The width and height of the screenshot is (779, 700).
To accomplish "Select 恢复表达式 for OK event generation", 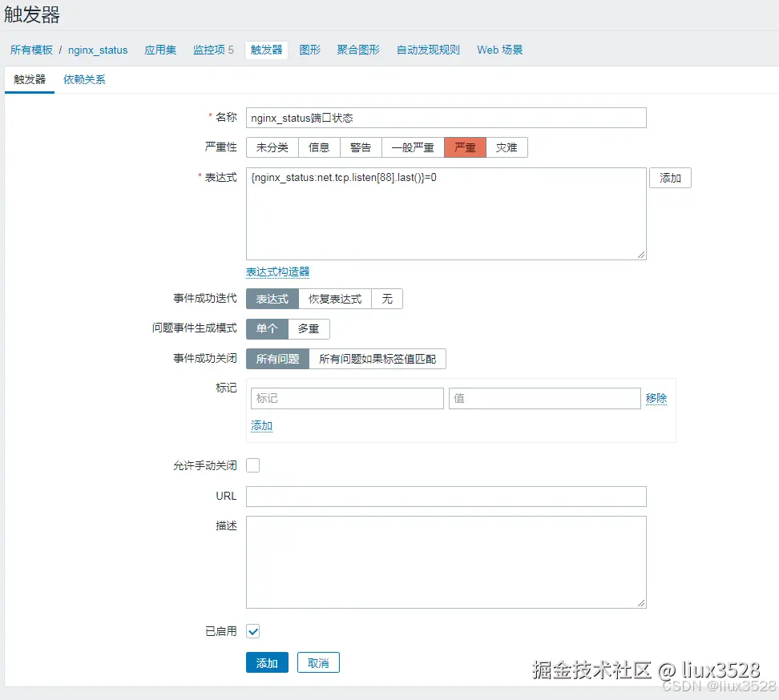I will point(336,299).
